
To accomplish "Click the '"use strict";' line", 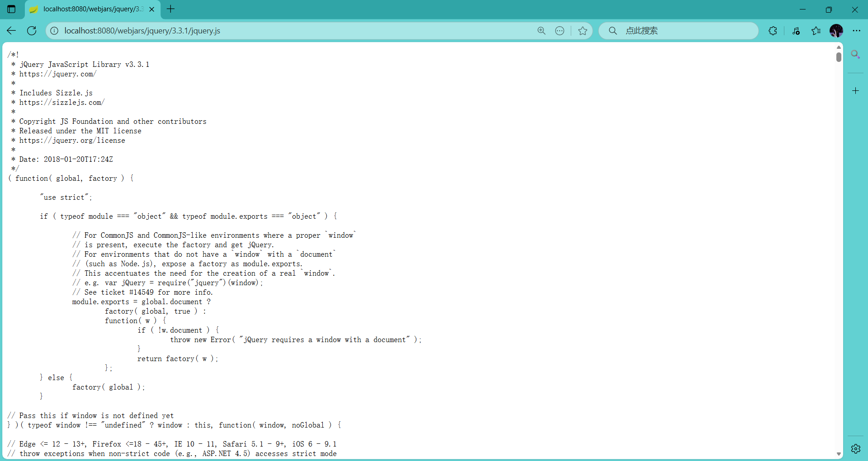I will point(66,197).
